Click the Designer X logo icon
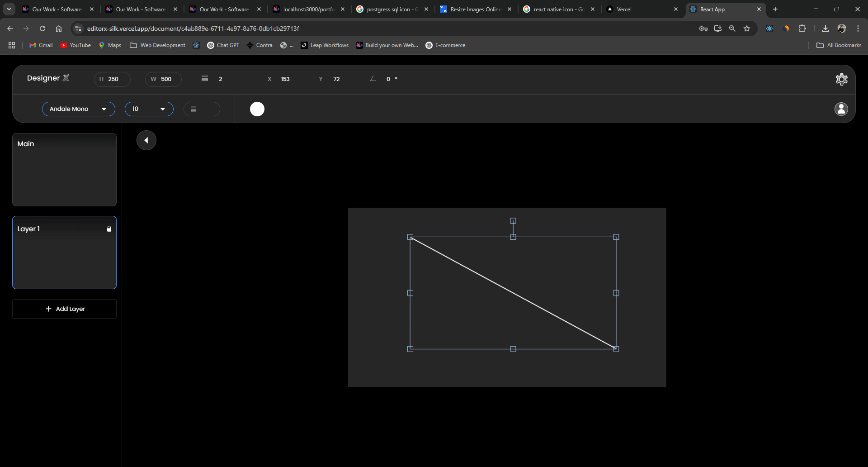The width and height of the screenshot is (868, 467). (66, 78)
